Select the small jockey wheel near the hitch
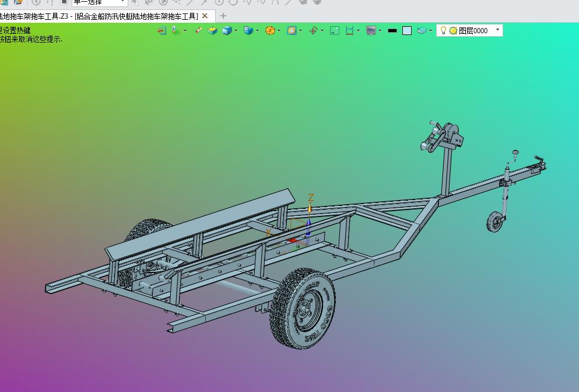The height and width of the screenshot is (392, 579). click(x=495, y=222)
